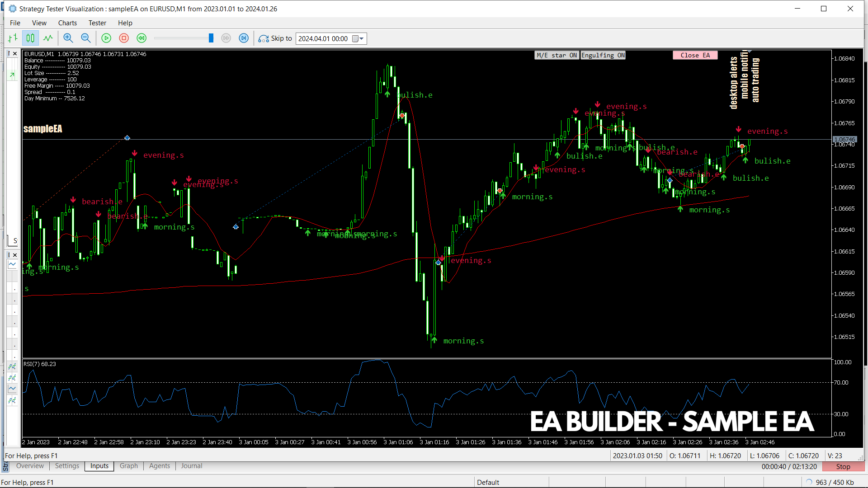Viewport: 868px width, 488px height.
Task: Select the zoom-in magnifier tool
Action: (x=68, y=38)
